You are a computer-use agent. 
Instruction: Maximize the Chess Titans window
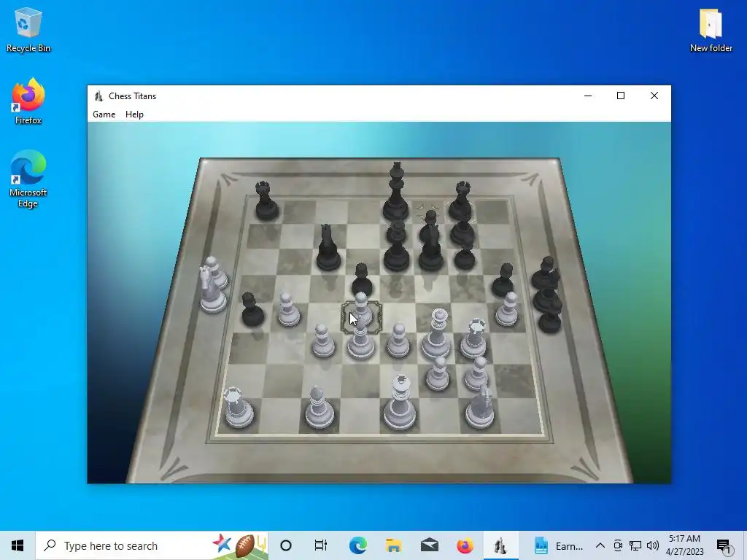[x=621, y=96]
